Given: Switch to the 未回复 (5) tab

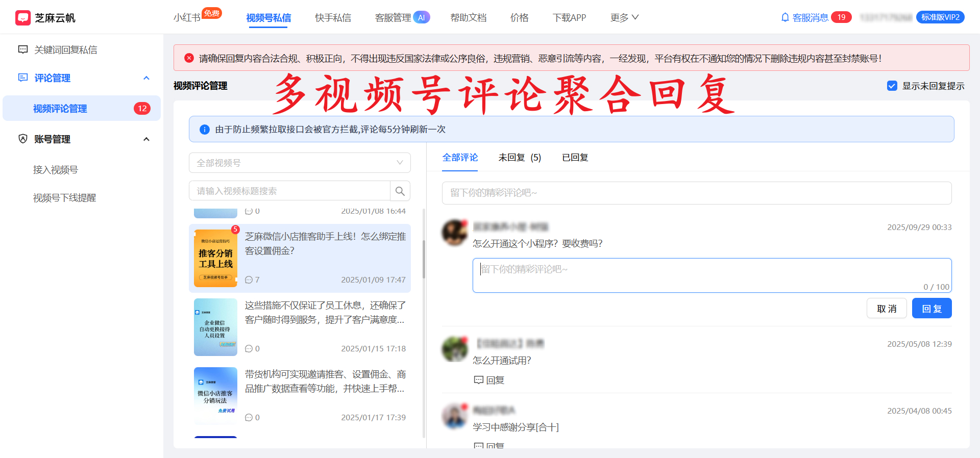Looking at the screenshot, I should [520, 158].
